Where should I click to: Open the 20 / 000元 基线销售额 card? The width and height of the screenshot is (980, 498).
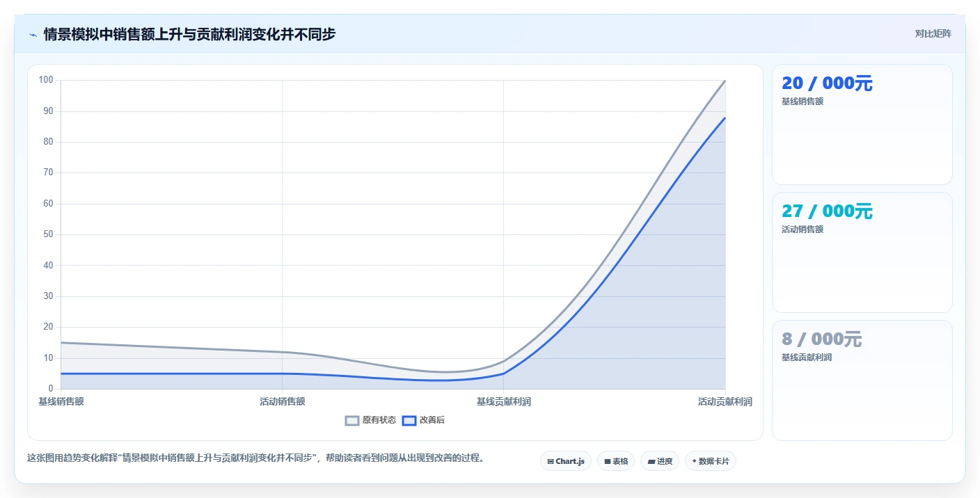pos(862,124)
